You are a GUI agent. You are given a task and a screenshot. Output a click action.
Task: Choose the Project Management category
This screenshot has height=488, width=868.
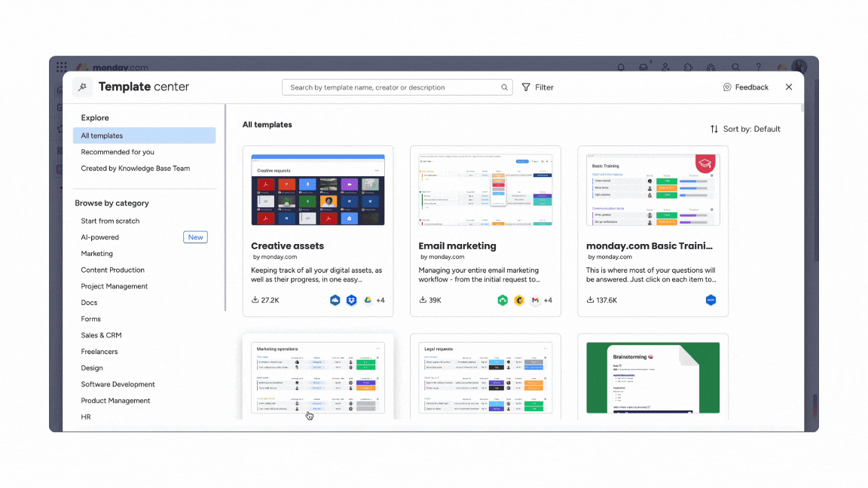[x=115, y=286]
